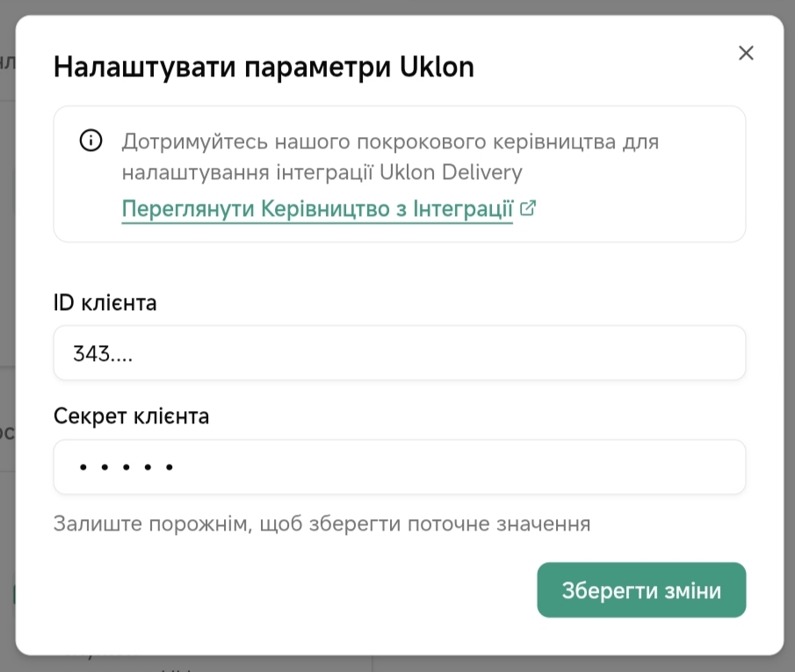Click the external link arrow icon
Viewport: 795px width, 672px height.
coord(528,209)
